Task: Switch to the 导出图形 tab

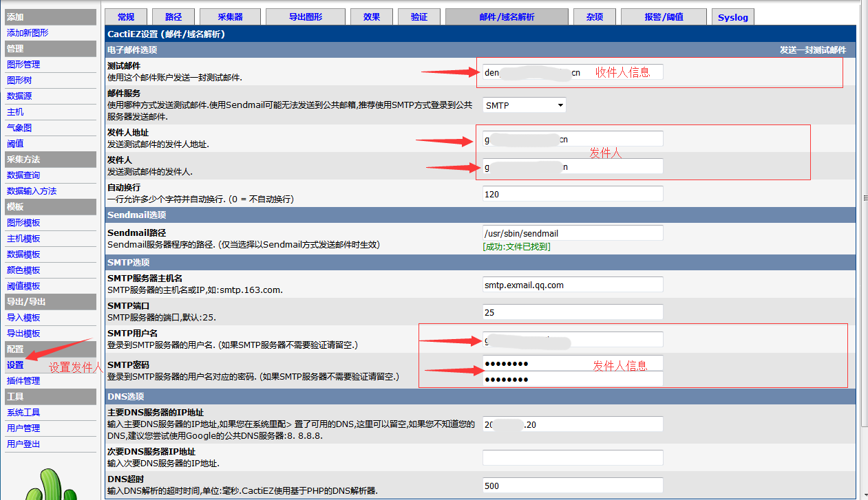Action: point(305,17)
